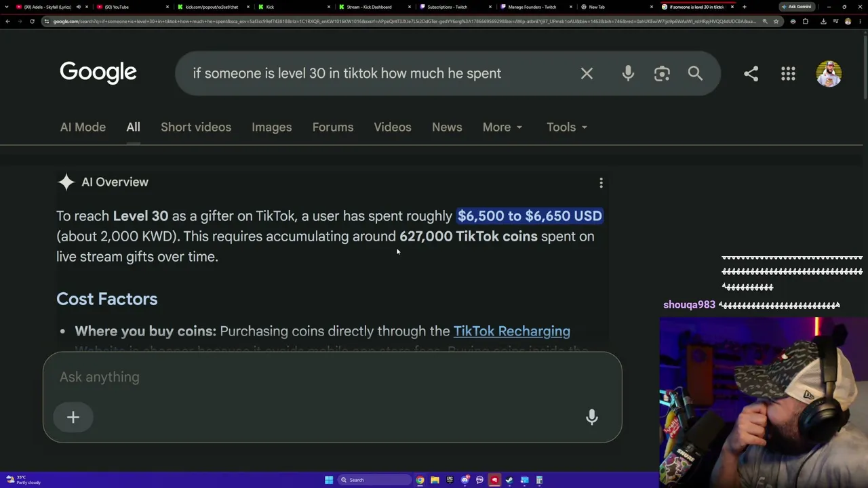Switch to AI Mode
868x488 pixels.
point(83,127)
